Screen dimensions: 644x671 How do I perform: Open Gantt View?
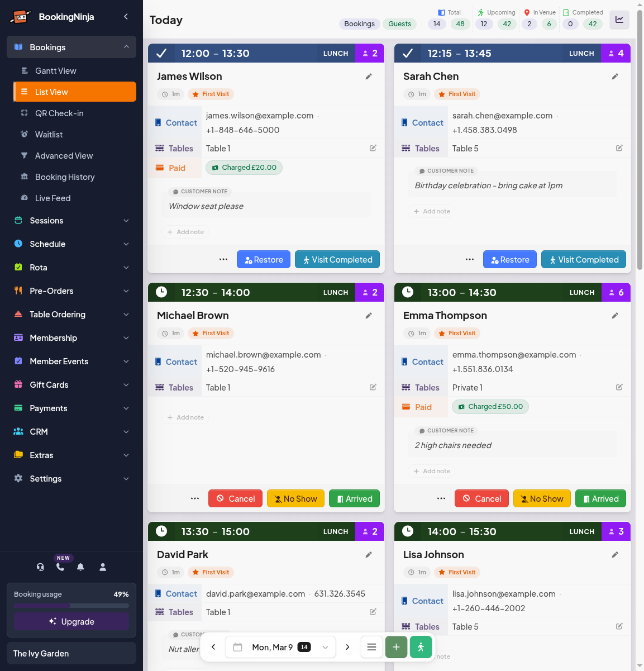[x=75, y=71]
